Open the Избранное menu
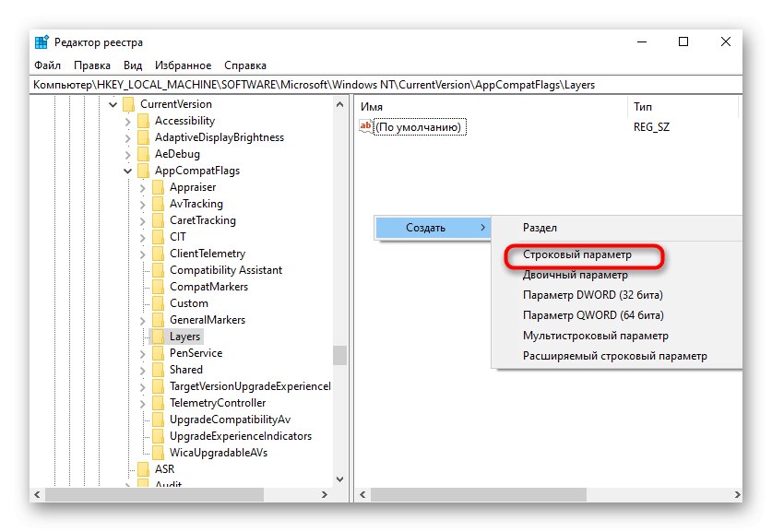 184,65
